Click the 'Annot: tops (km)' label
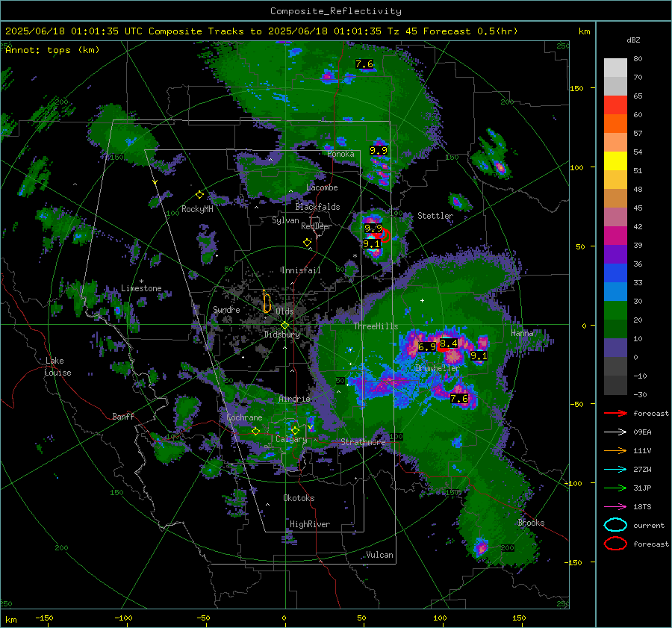 point(52,50)
